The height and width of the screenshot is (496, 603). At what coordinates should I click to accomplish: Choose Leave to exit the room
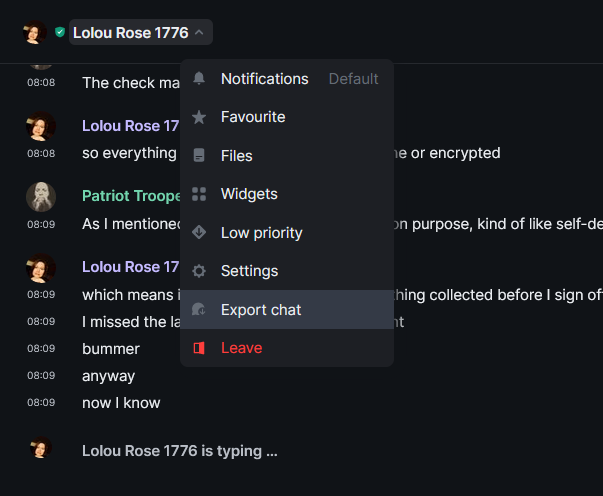(241, 348)
